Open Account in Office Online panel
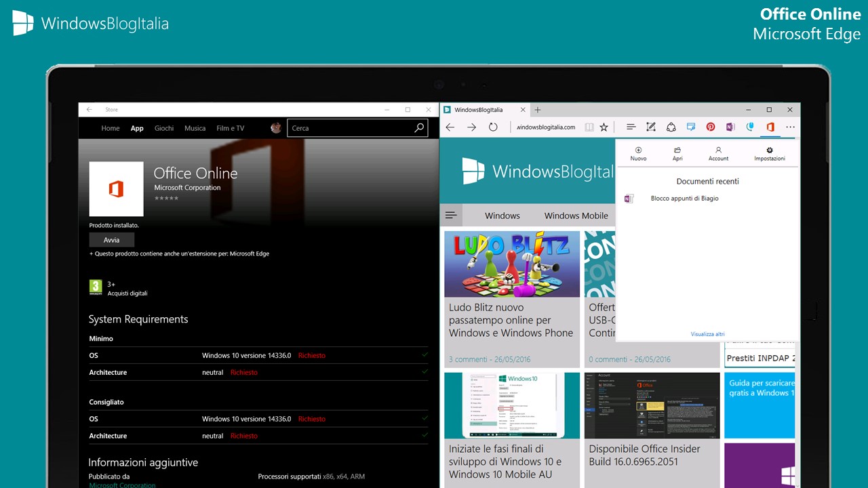The width and height of the screenshot is (868, 488). [x=718, y=154]
